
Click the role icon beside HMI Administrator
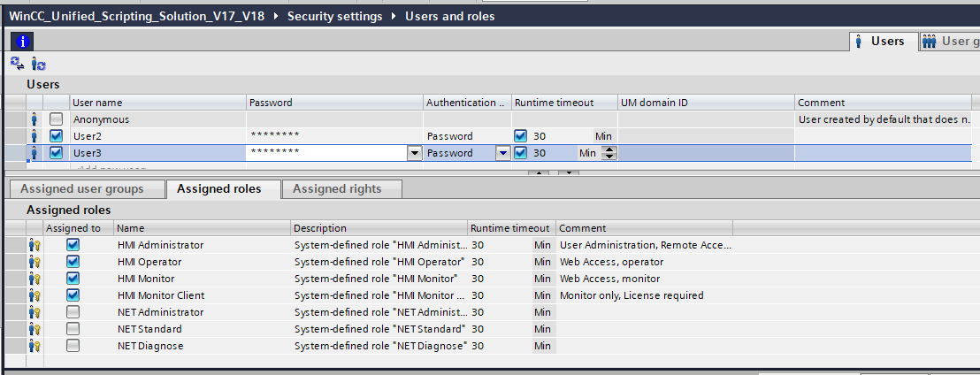[34, 245]
